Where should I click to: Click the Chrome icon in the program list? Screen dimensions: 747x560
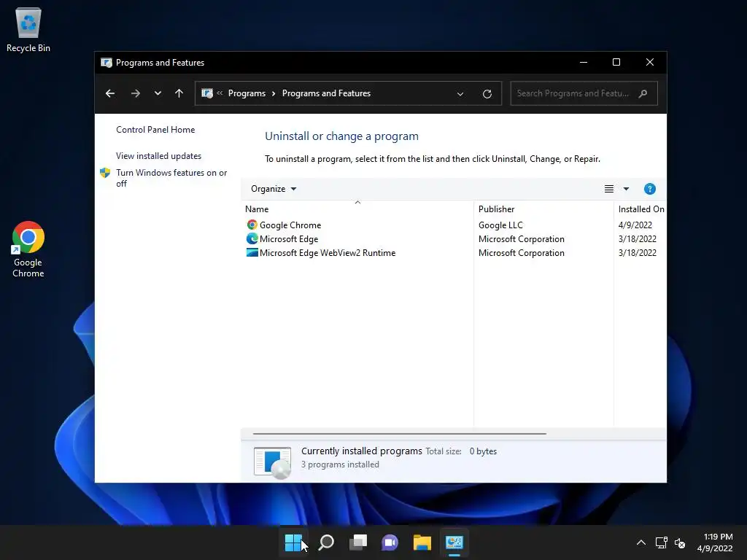(x=252, y=225)
